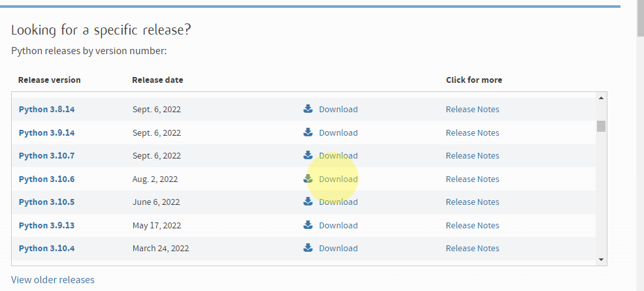Open the Python 3.10.7 release link
Screen dimensions: 644x291
point(47,156)
